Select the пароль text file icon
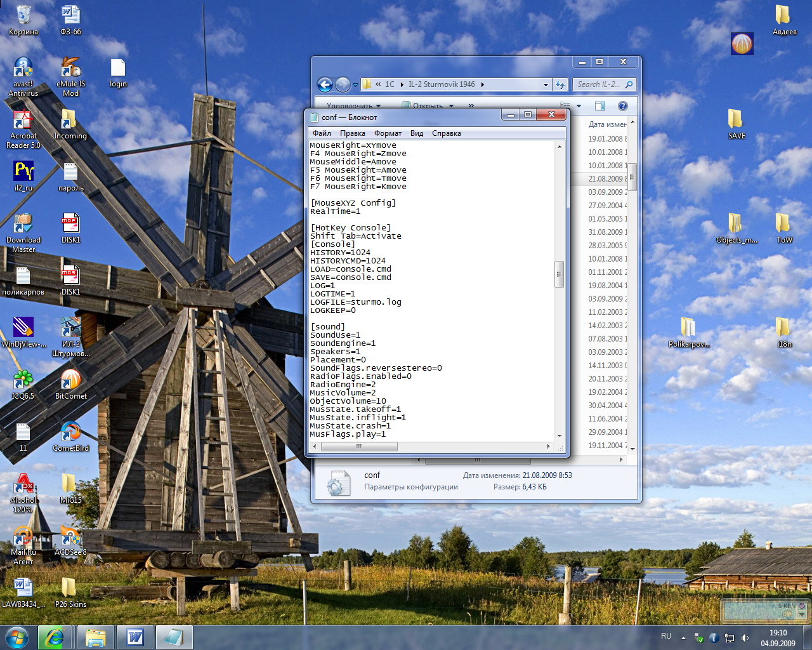The width and height of the screenshot is (812, 650). click(70, 176)
